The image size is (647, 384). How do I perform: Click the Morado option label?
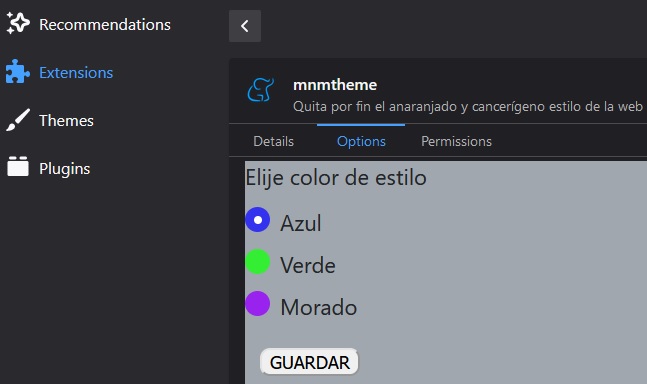click(x=319, y=307)
